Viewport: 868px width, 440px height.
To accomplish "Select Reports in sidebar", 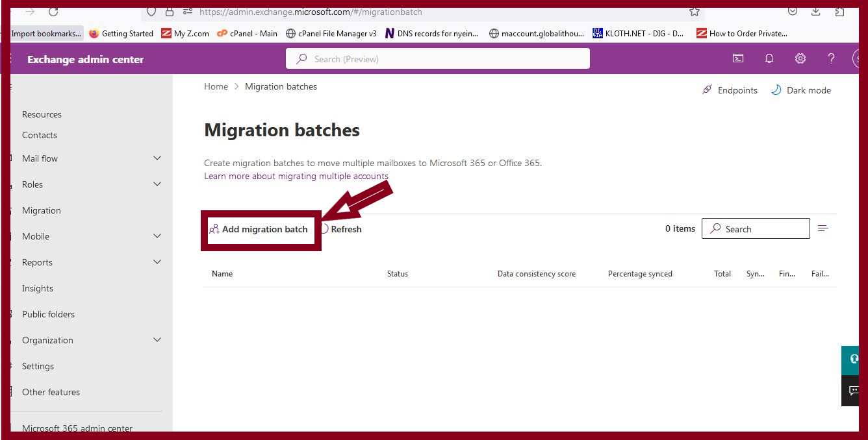I will pyautogui.click(x=37, y=262).
